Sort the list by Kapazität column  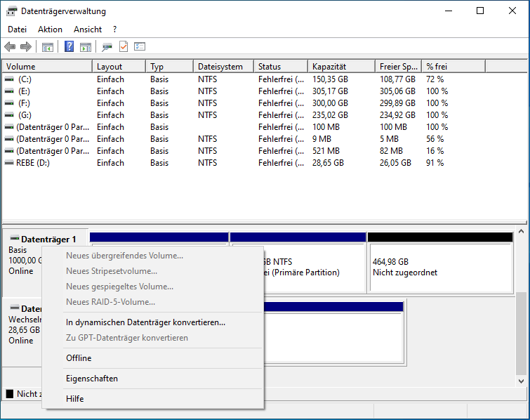pyautogui.click(x=340, y=67)
